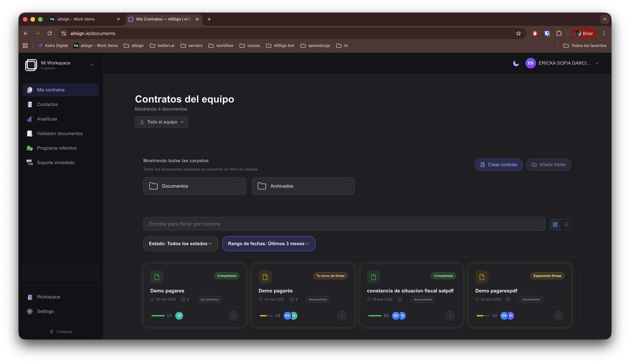Viewport: 630px width, 364px height.
Task: Open three-dot menu on Demo pagarespdf card
Action: click(x=558, y=316)
